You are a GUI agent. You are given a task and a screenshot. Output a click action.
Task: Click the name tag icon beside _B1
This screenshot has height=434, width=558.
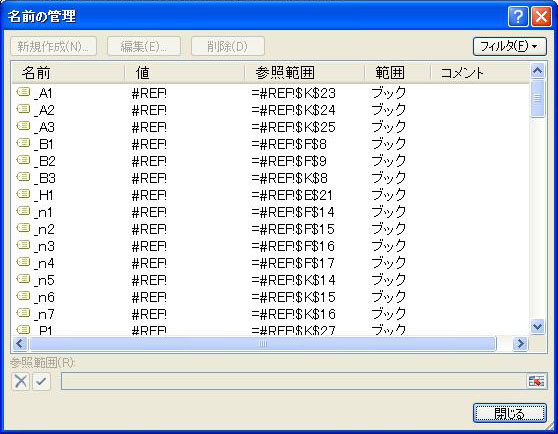tap(23, 143)
